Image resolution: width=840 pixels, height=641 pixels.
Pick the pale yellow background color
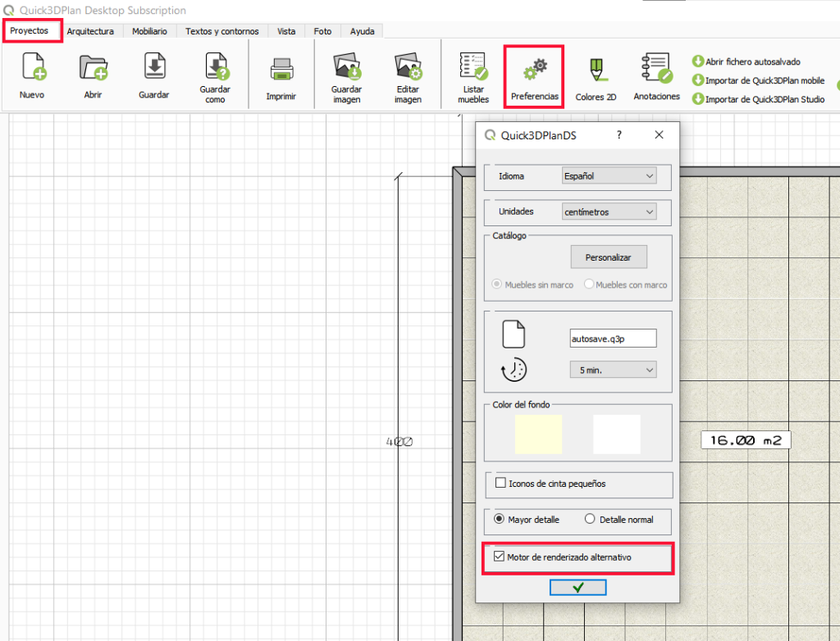click(x=538, y=434)
